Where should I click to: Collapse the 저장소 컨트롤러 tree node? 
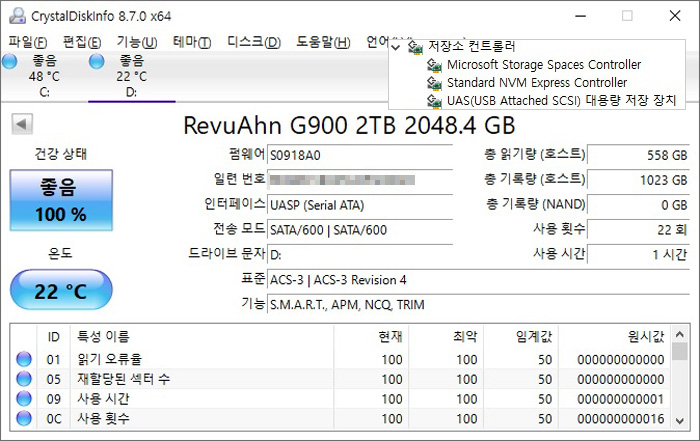coord(396,46)
